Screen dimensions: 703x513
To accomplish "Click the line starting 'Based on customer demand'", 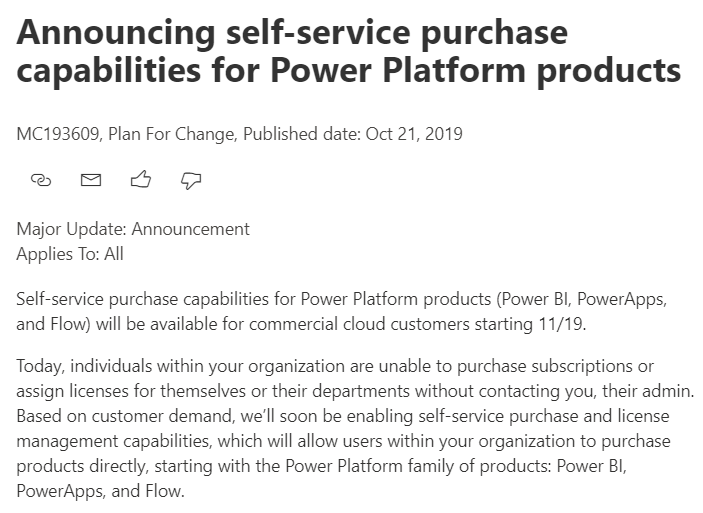I will coord(343,416).
